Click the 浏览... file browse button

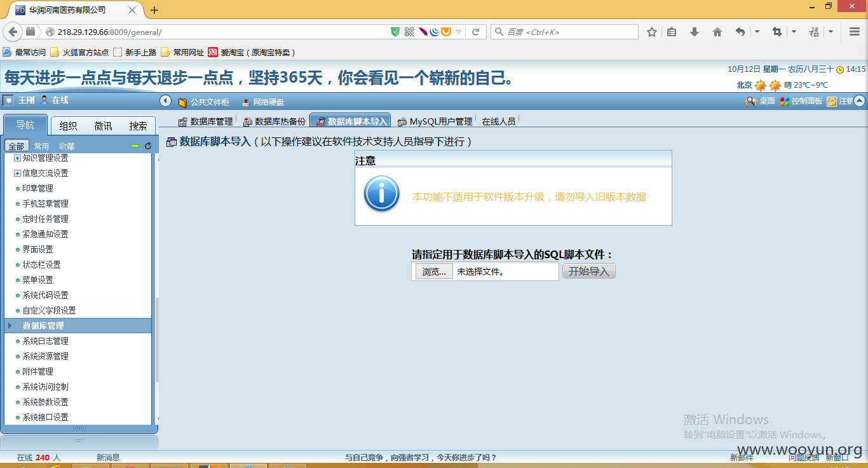pyautogui.click(x=434, y=272)
